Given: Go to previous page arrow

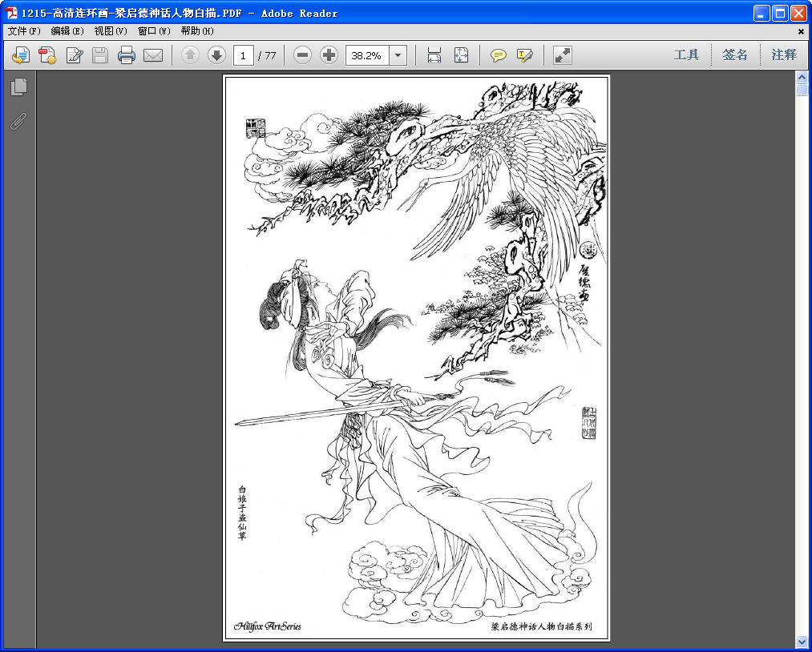Looking at the screenshot, I should click(190, 54).
